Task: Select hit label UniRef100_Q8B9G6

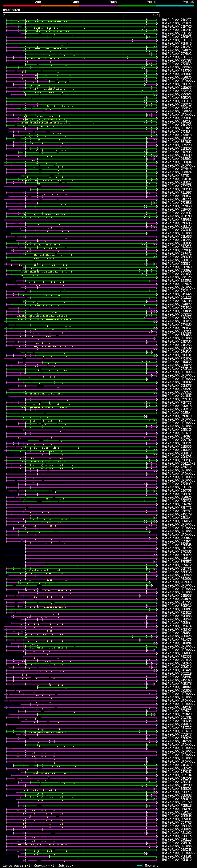Action: coord(177,596)
